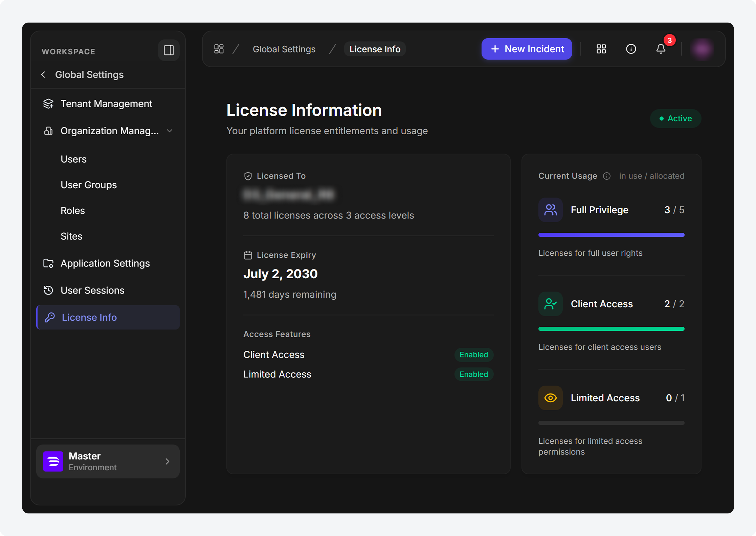Click the License Expiry calendar icon
Image resolution: width=756 pixels, height=536 pixels.
pyautogui.click(x=248, y=255)
